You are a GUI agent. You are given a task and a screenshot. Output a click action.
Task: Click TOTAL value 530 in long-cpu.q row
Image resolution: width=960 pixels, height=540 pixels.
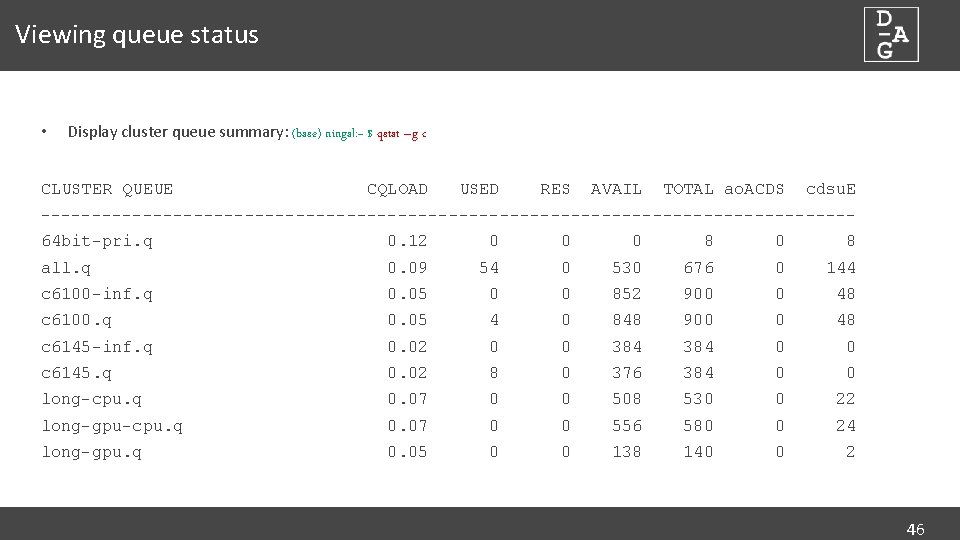click(x=699, y=400)
